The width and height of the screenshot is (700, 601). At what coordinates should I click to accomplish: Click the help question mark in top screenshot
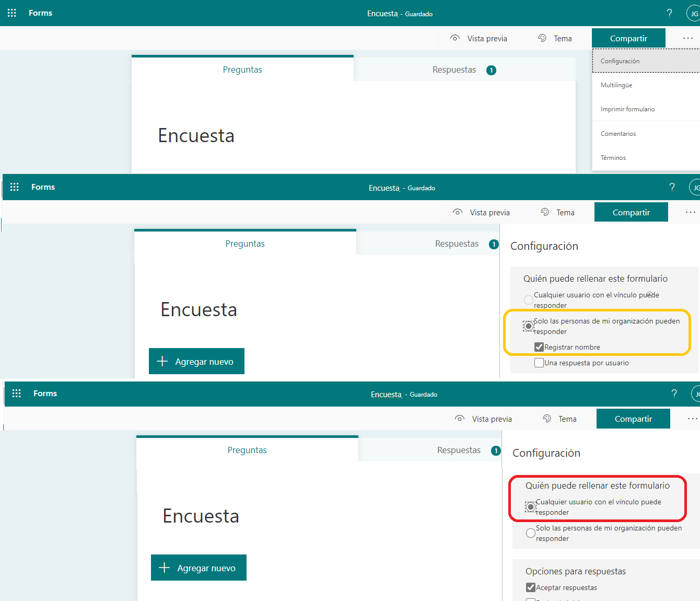(669, 13)
